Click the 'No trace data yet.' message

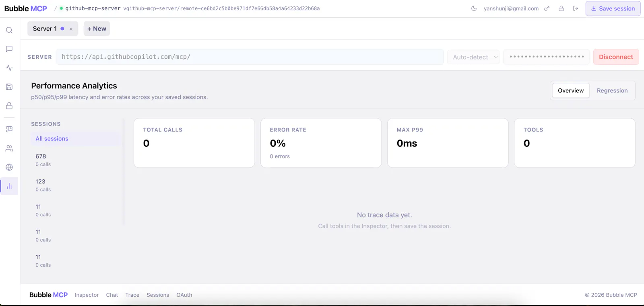click(x=384, y=215)
